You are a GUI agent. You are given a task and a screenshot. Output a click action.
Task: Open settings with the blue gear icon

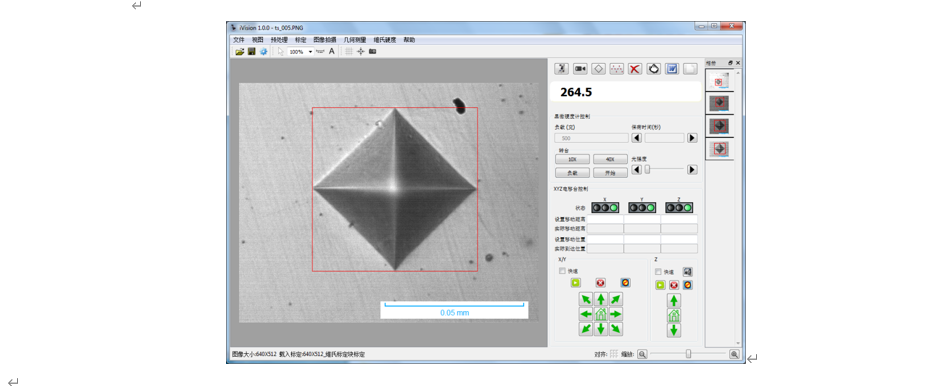coord(263,52)
